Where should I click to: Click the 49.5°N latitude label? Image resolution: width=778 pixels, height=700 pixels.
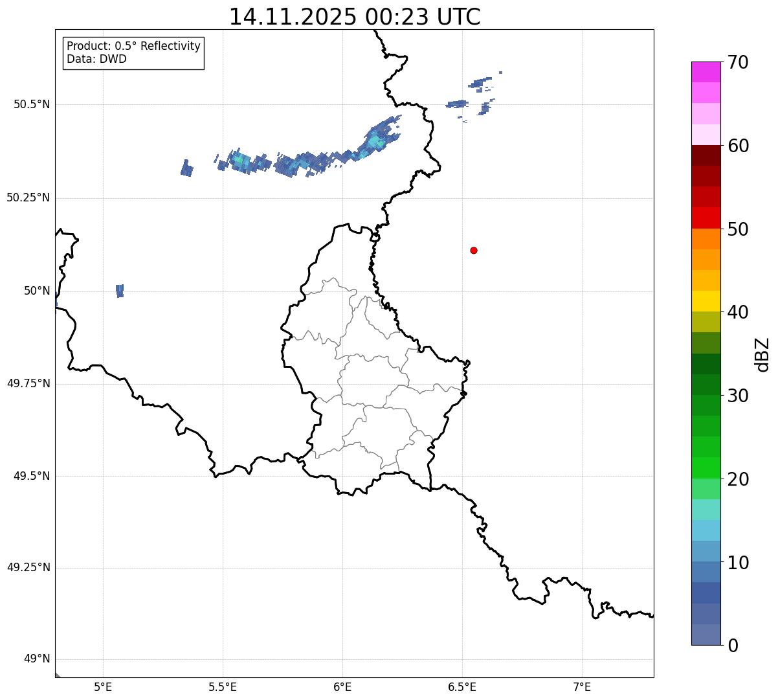click(x=32, y=476)
